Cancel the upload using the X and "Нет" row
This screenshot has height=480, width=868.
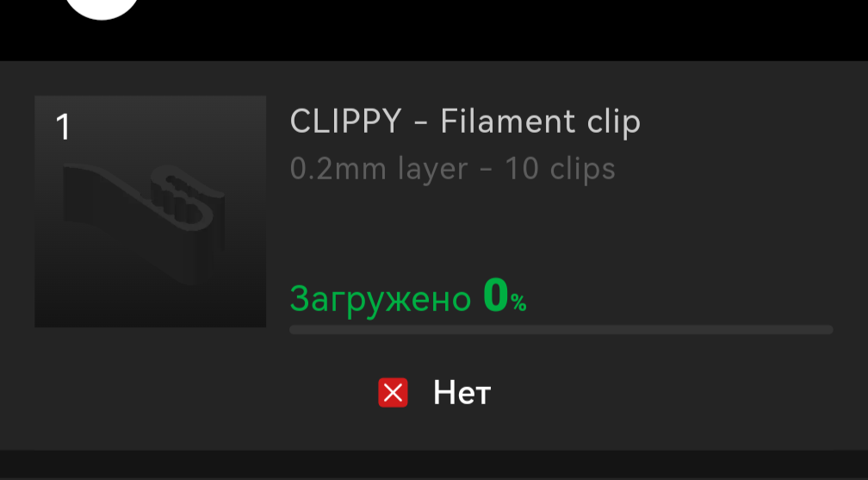(435, 392)
